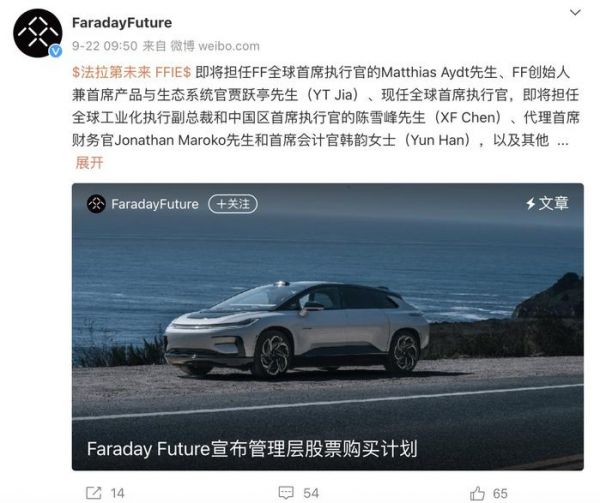Click the blue verified badge on avatar
Screen dimensions: 600x503
56,51
